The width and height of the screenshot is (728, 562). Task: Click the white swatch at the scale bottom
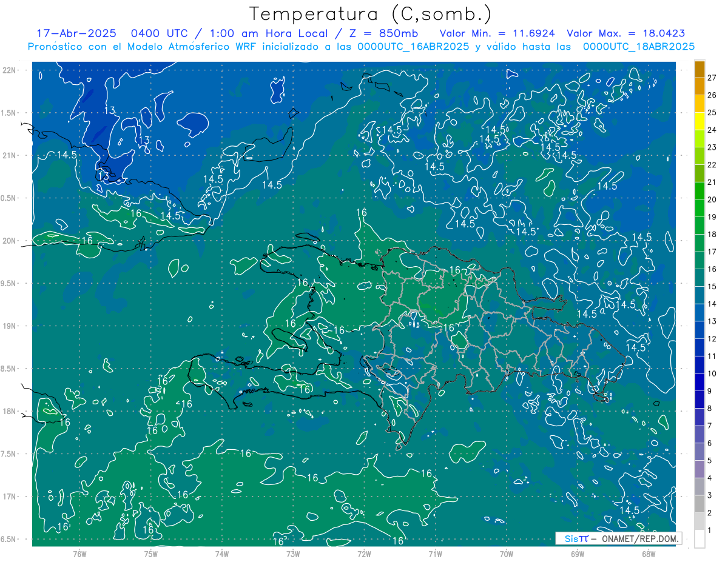click(x=699, y=539)
